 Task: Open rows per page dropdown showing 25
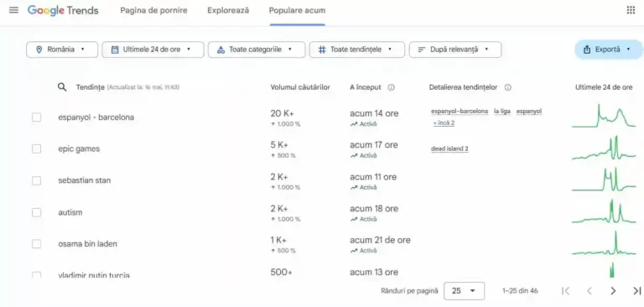(x=464, y=291)
